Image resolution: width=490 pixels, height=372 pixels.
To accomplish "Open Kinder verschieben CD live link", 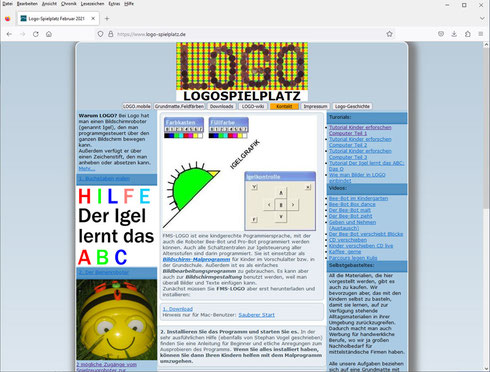I will pos(361,246).
